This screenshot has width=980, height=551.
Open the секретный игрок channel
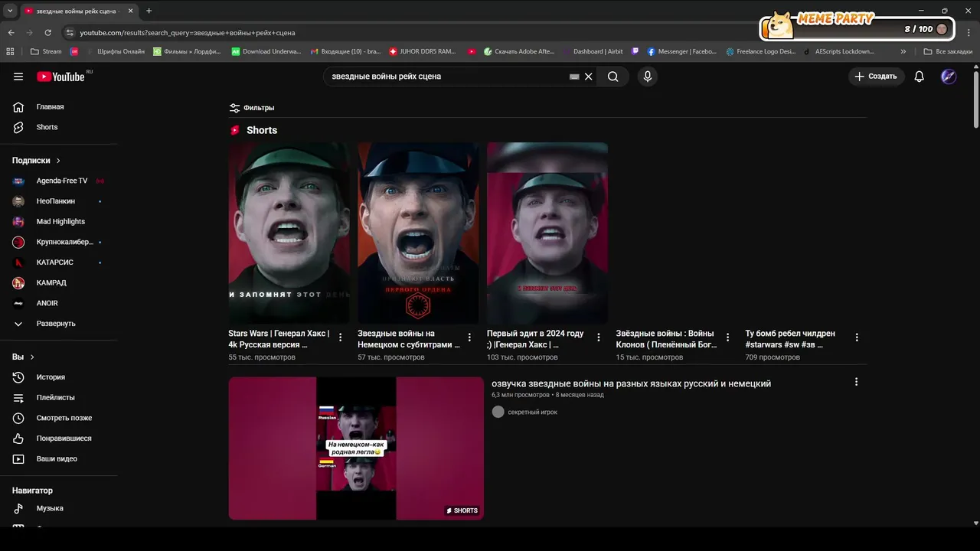click(x=532, y=412)
